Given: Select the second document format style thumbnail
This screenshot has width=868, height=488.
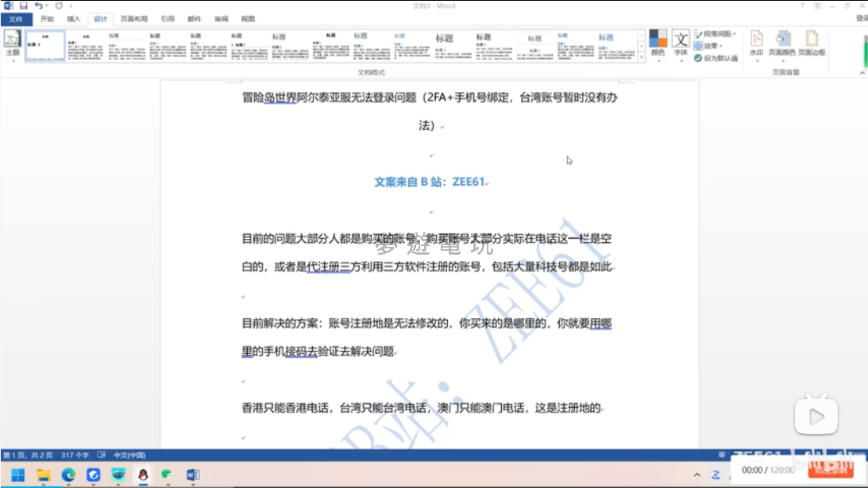Looking at the screenshot, I should pos(85,46).
